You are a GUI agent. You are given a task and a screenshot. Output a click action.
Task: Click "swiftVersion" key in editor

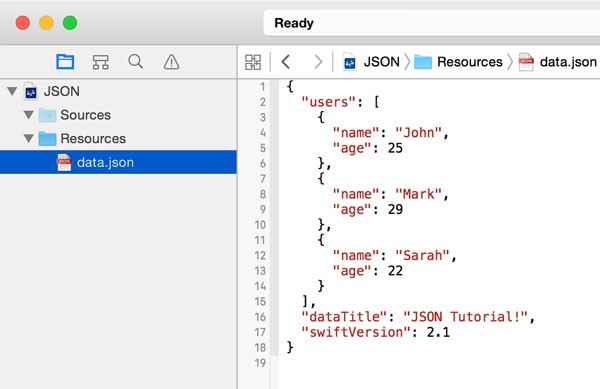click(x=356, y=332)
